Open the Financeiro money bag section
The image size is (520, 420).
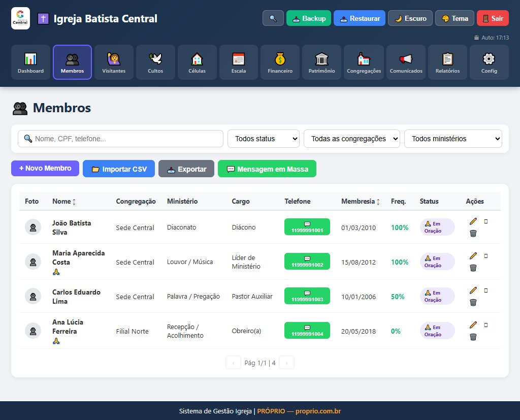[x=280, y=62]
